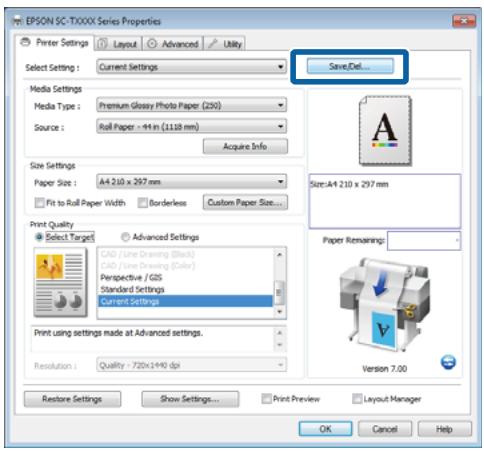The image size is (484, 451).
Task: Click the Restore Settings button
Action: (x=72, y=399)
